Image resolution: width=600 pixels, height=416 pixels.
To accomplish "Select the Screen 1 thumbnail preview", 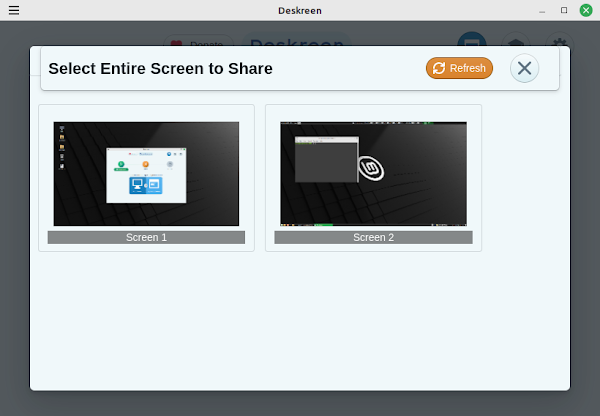I will pyautogui.click(x=146, y=174).
